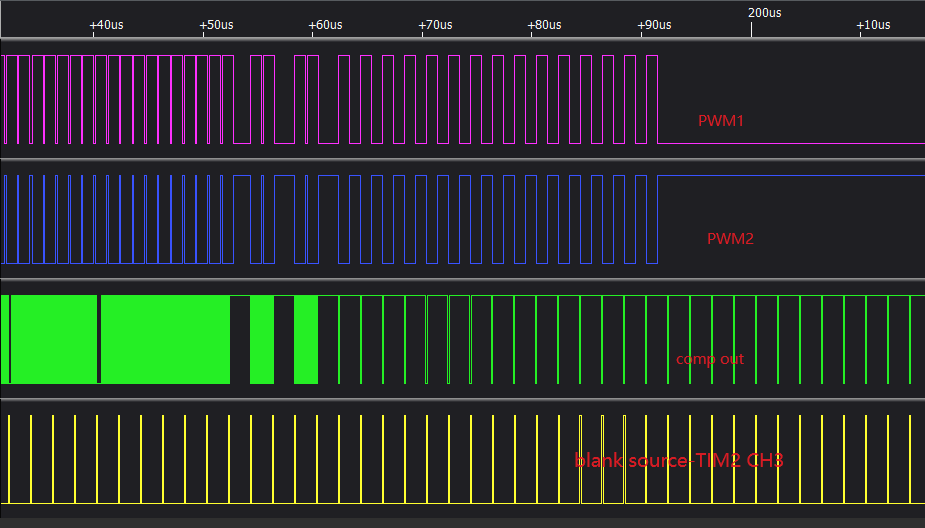Screen dimensions: 925x528
Task: Select the blank source-TIM2 CH3 label
Action: (x=679, y=460)
